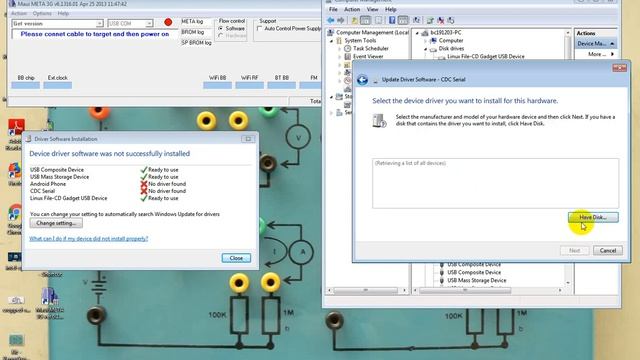This screenshot has height=360, width=640.
Task: Click the Next button in driver dialog
Action: coord(574,250)
